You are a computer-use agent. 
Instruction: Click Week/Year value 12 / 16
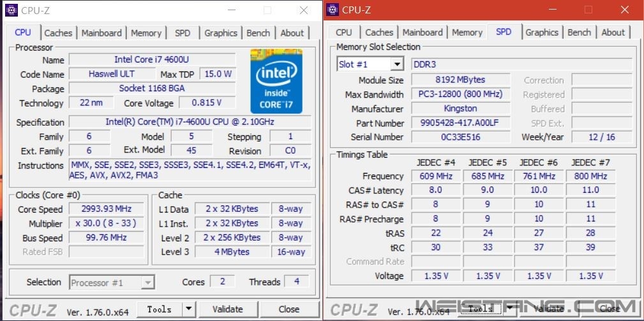[602, 137]
